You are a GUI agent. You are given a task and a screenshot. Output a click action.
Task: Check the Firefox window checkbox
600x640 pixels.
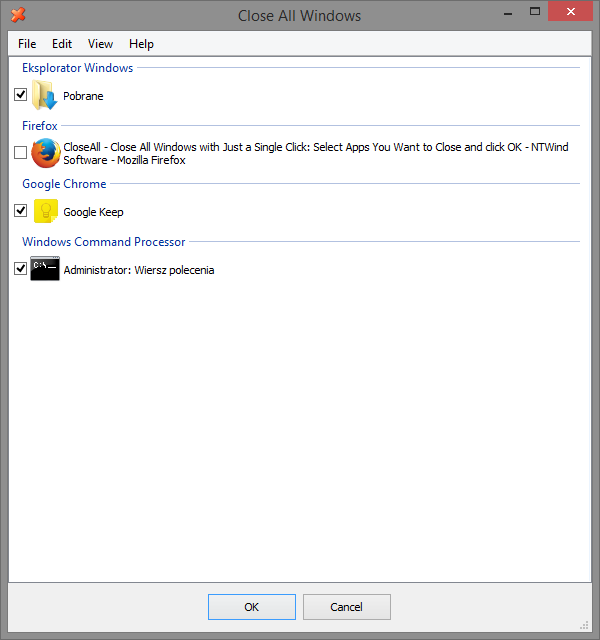pyautogui.click(x=20, y=153)
